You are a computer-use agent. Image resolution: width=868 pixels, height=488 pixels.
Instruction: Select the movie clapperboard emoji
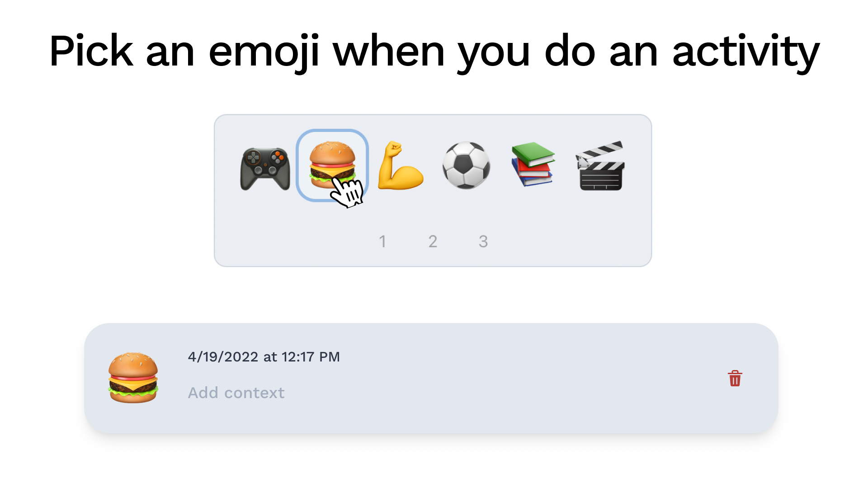click(x=601, y=166)
